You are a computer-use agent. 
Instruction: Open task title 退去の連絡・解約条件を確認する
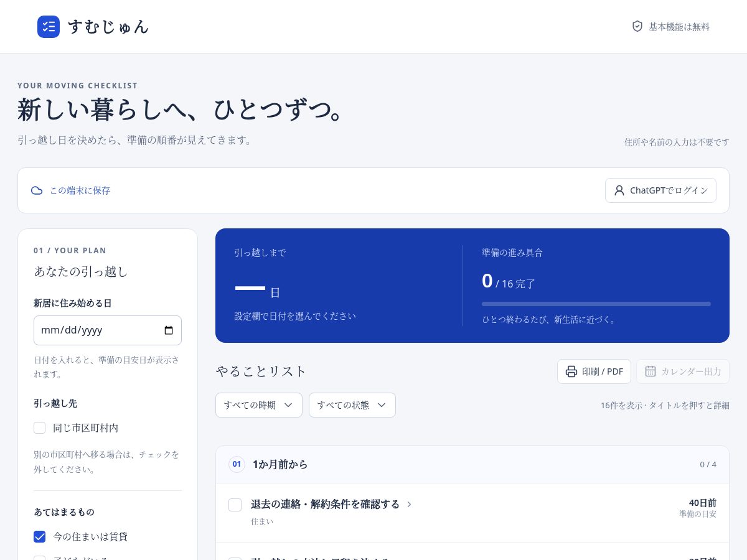325,504
